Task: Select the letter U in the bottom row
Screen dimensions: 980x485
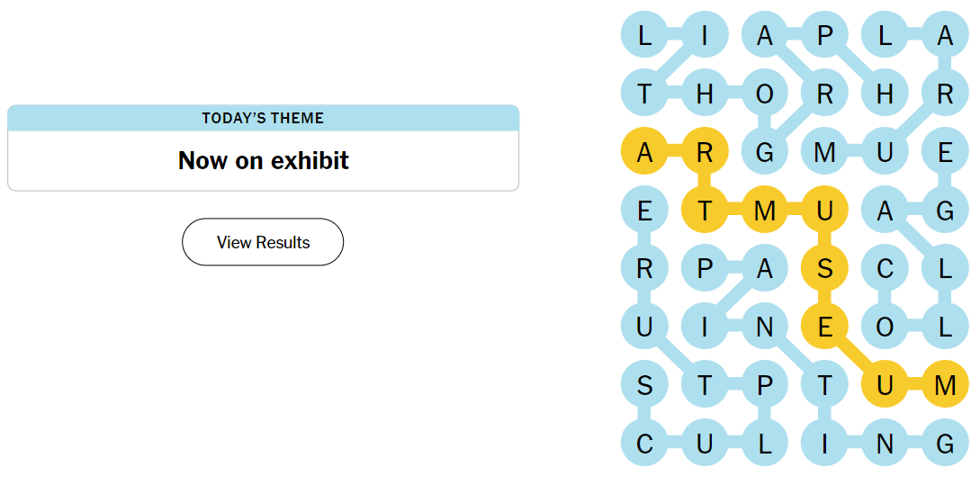Action: click(x=705, y=444)
